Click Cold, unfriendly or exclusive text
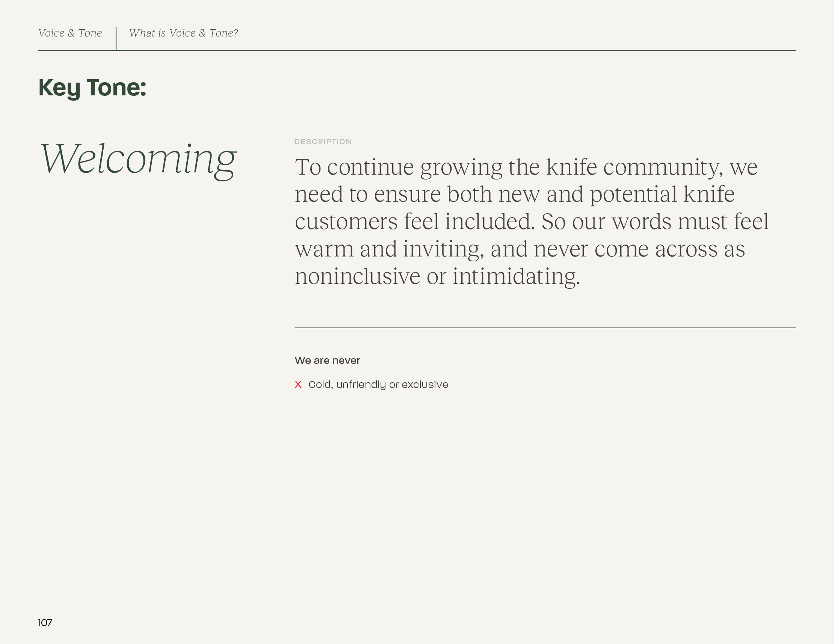This screenshot has height=644, width=834. (x=378, y=385)
